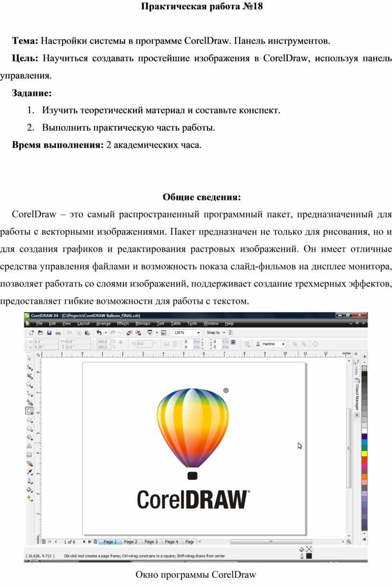Open the Window menu
Screen dimensions: 392x587
point(211,323)
